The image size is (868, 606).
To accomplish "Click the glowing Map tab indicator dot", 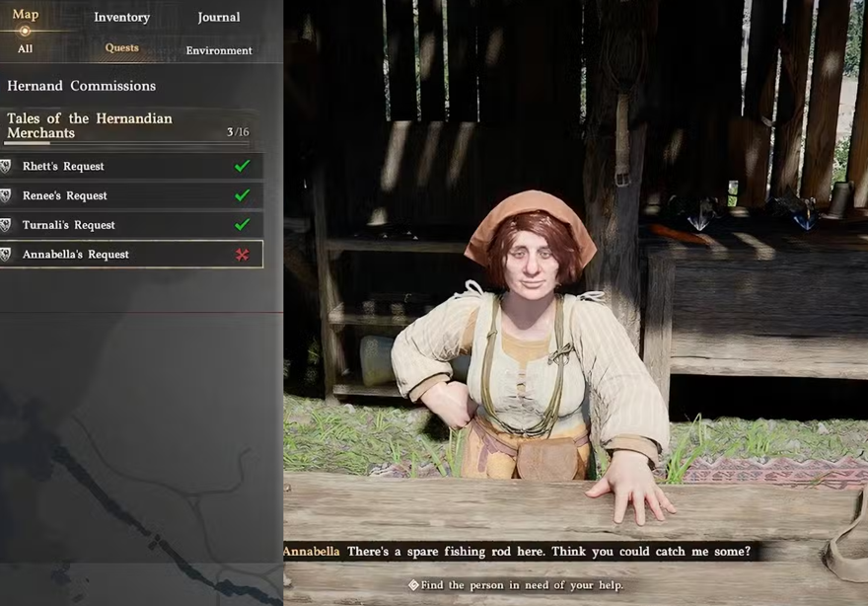I will (25, 31).
